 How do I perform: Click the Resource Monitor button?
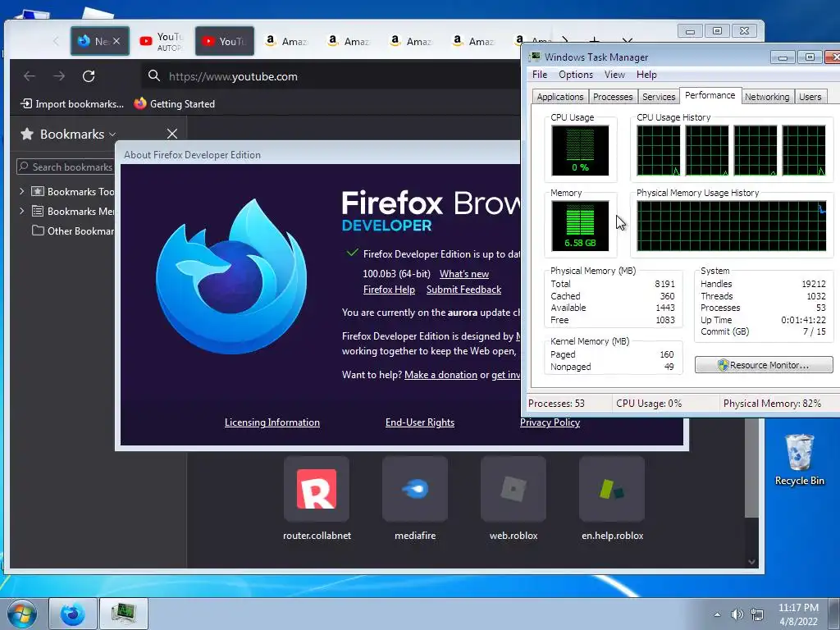(x=764, y=365)
